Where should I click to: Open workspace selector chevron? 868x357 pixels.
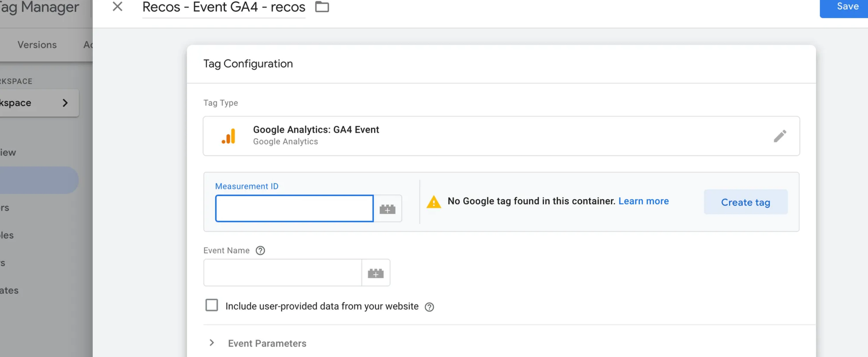(65, 103)
